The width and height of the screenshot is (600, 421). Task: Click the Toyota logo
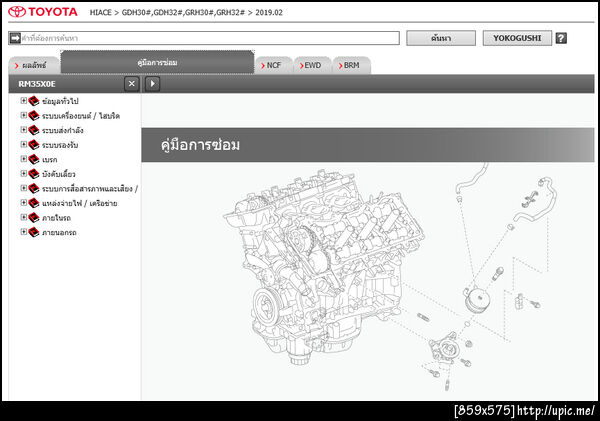43,12
